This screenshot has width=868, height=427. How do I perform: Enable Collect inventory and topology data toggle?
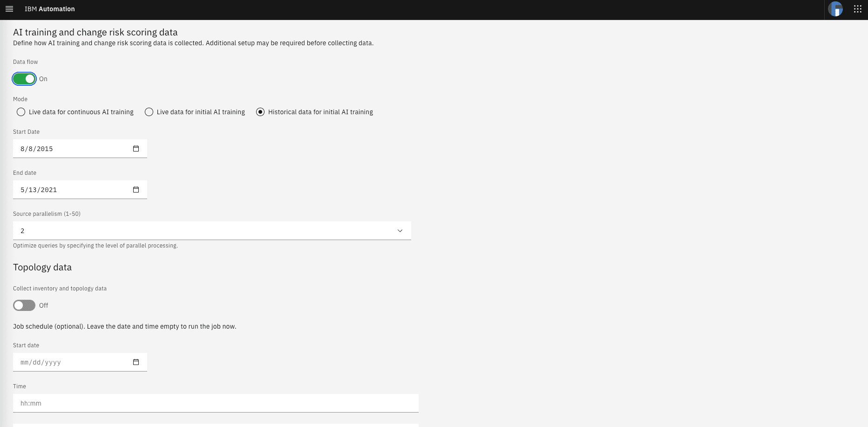[24, 305]
